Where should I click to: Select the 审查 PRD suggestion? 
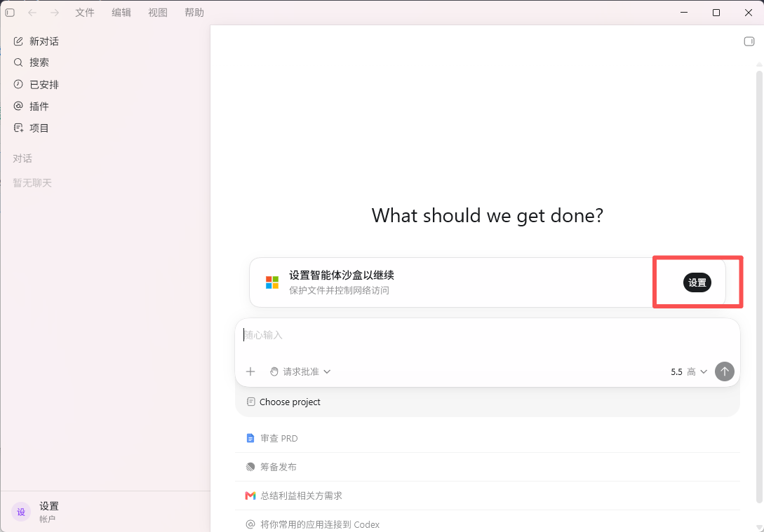(x=488, y=438)
